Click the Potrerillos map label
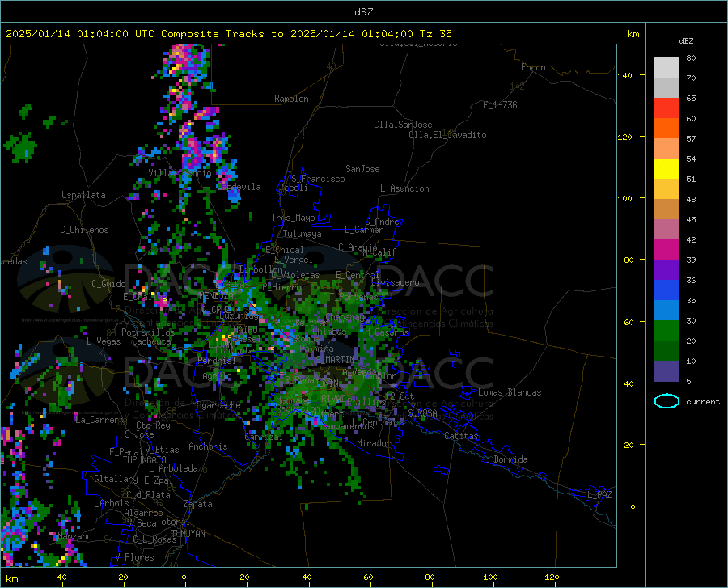This screenshot has height=588, width=728. pyautogui.click(x=148, y=332)
